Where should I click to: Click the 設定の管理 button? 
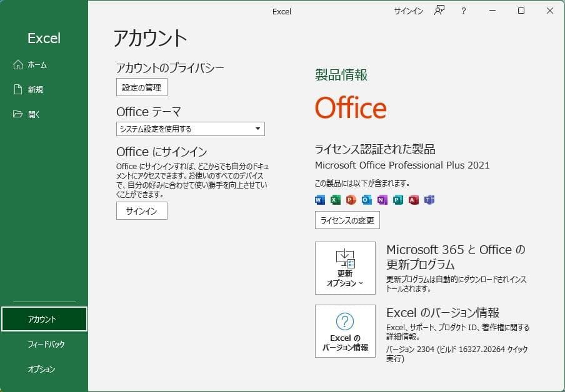click(x=141, y=87)
